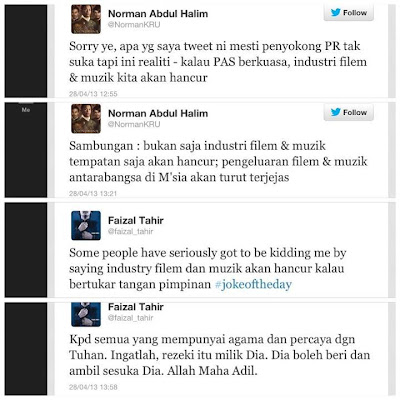Open @faizal_tahir handle in last tweet

tap(130, 318)
